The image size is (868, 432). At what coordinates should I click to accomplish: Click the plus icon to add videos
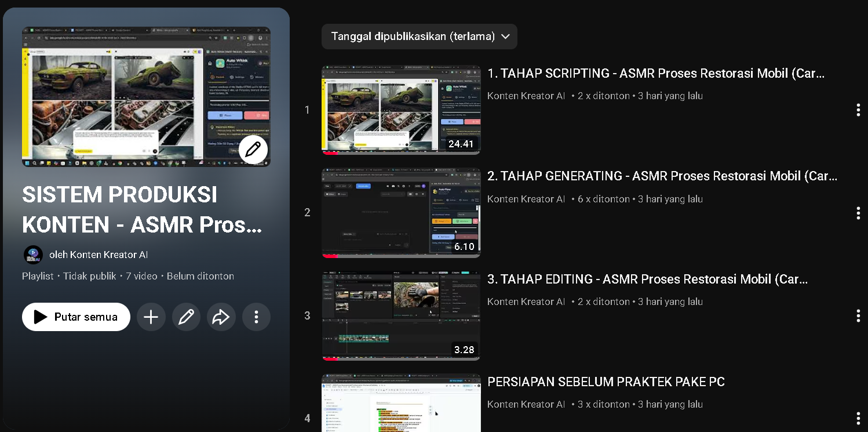point(151,317)
